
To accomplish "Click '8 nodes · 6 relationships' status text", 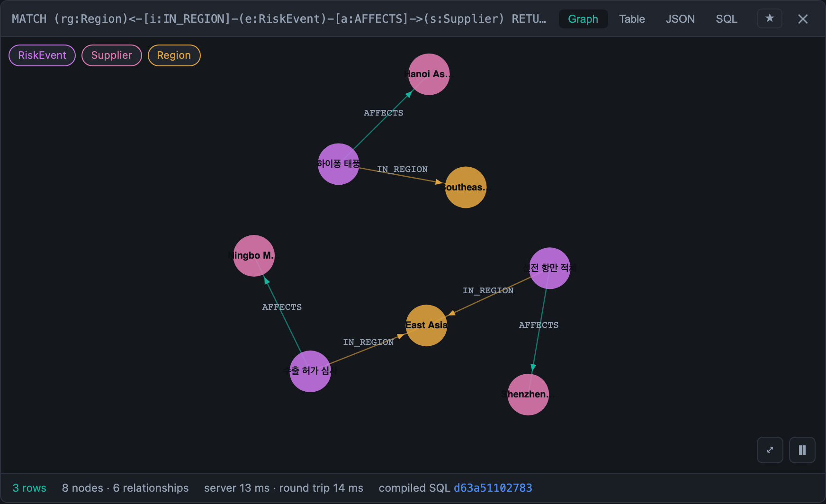I will tap(126, 488).
